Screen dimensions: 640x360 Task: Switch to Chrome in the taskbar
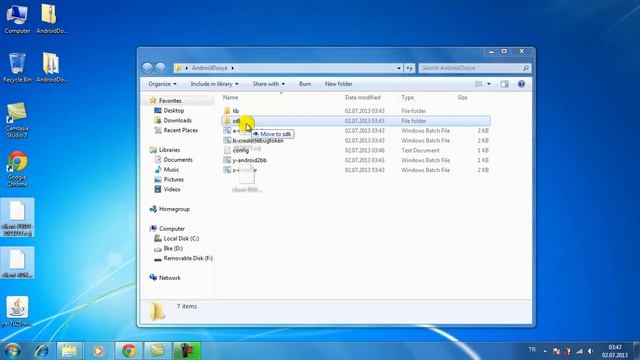pyautogui.click(x=129, y=351)
